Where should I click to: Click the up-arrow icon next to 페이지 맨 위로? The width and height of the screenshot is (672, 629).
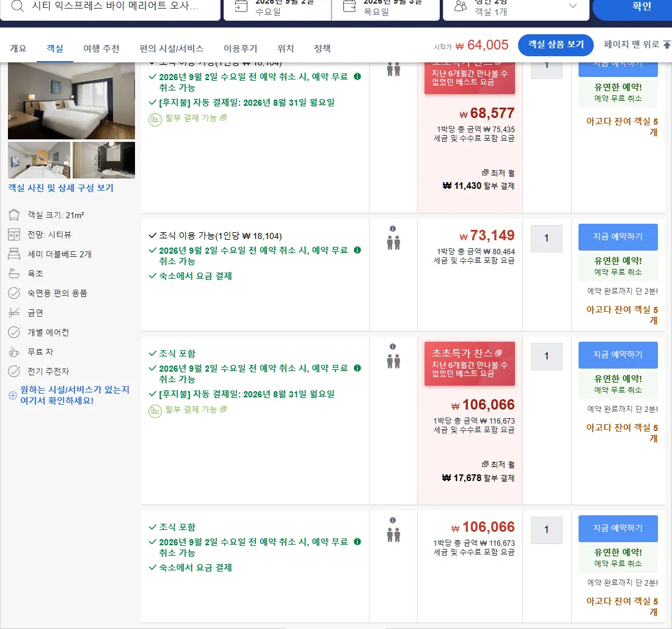point(667,44)
